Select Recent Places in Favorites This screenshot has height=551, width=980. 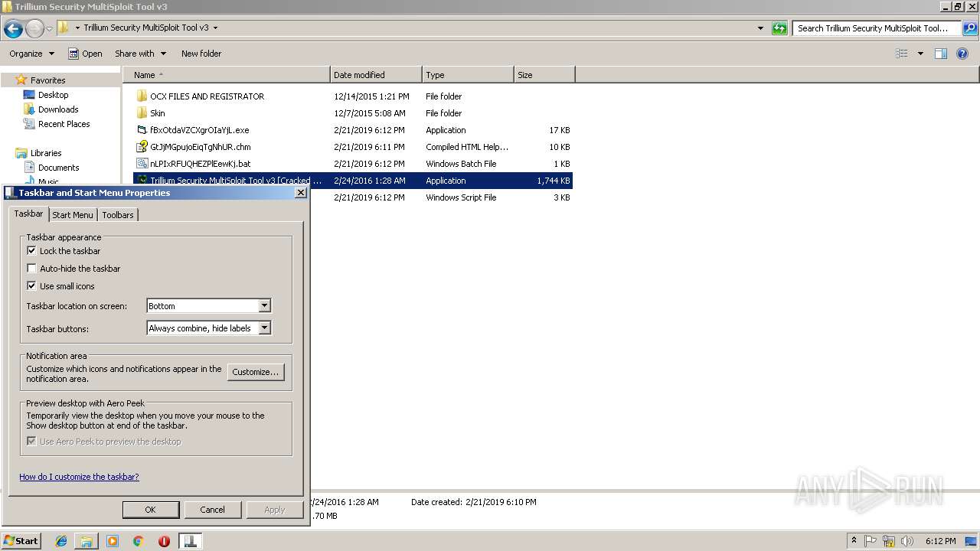(64, 124)
